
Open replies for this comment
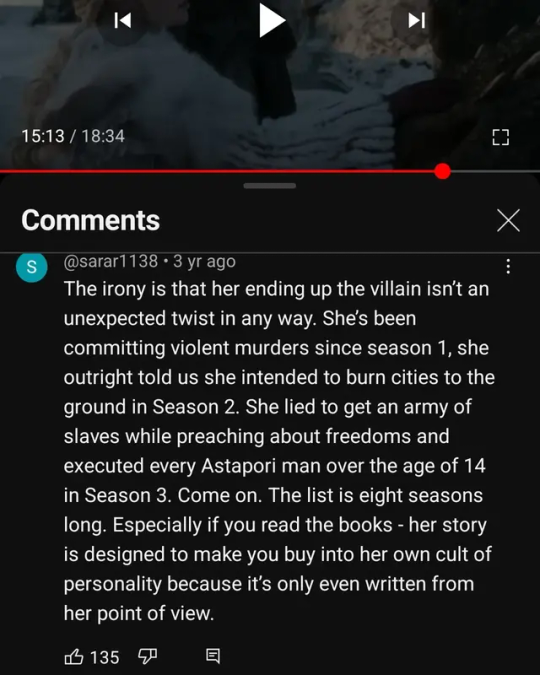(213, 656)
